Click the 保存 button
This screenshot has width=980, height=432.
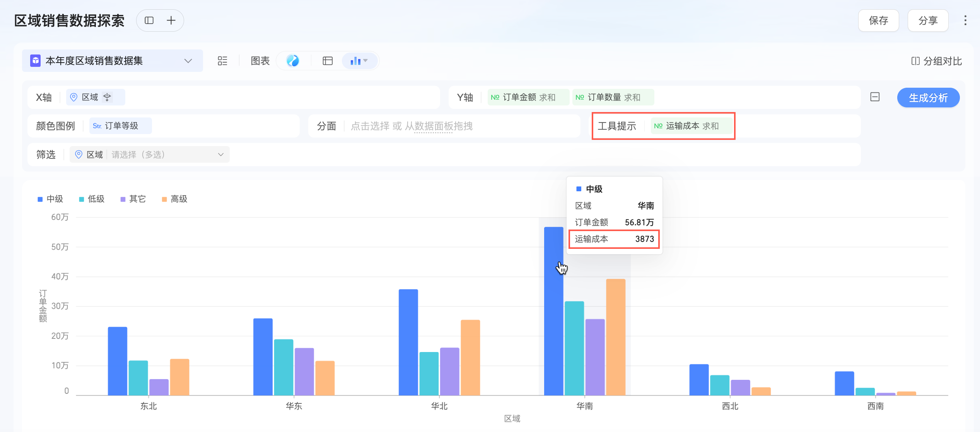[878, 20]
